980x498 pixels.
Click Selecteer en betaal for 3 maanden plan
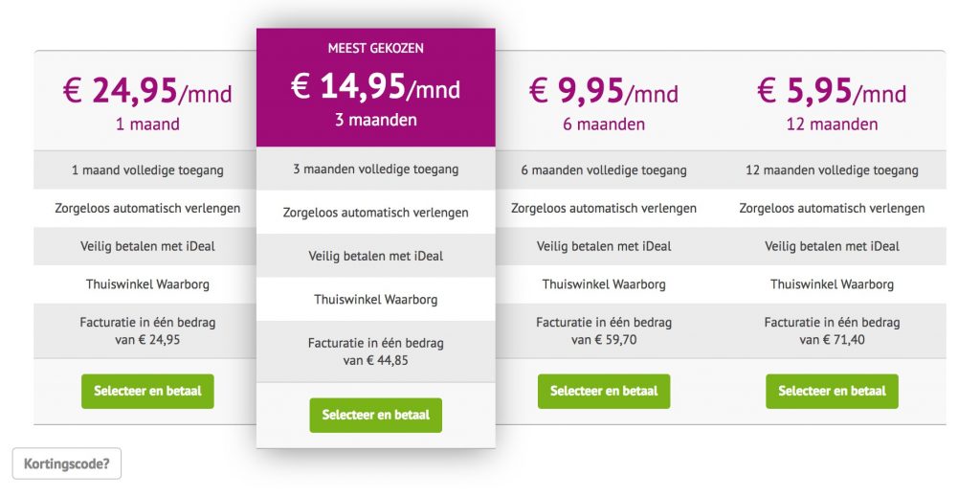point(375,415)
